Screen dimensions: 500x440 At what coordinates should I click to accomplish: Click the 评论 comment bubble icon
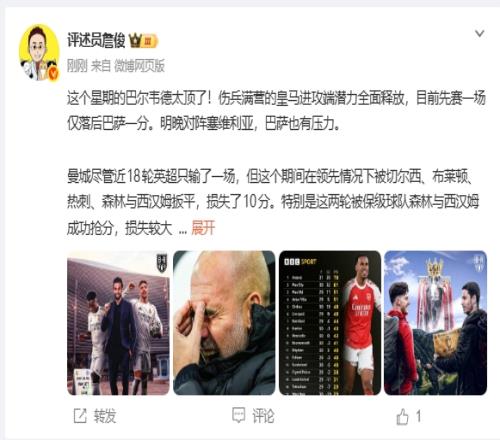click(x=239, y=415)
